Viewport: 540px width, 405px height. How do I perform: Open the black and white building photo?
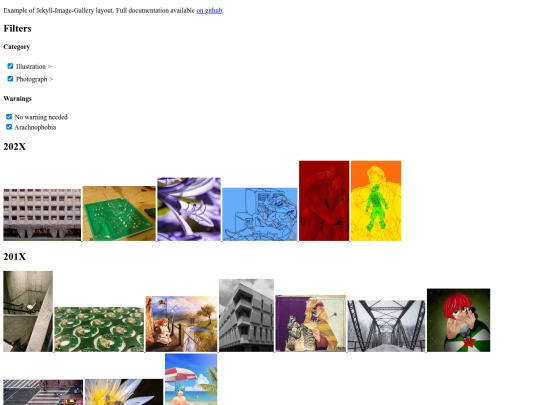click(x=247, y=315)
